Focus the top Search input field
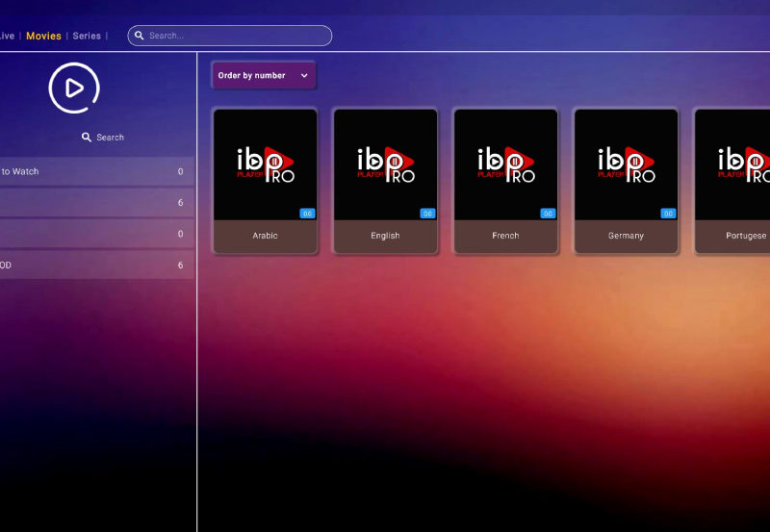 pyautogui.click(x=236, y=36)
